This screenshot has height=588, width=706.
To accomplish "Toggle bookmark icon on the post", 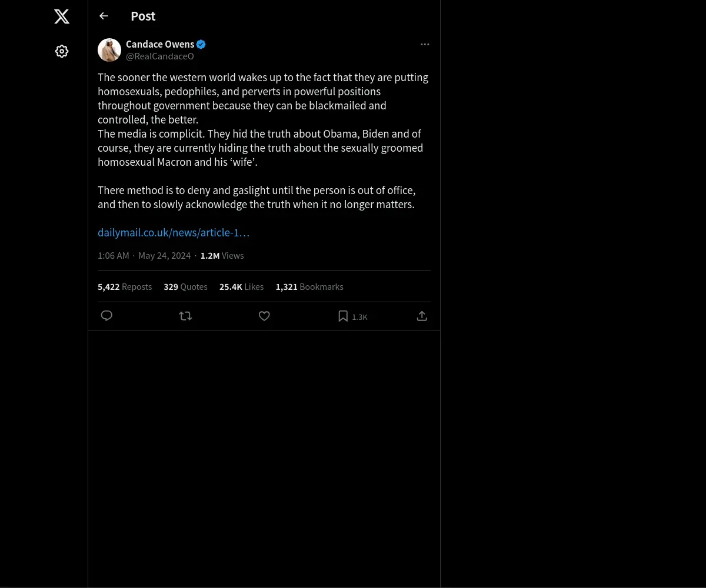I will 343,316.
